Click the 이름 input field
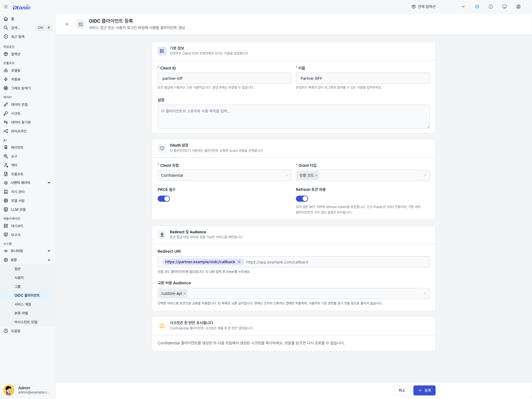Image resolution: width=532 pixels, height=399 pixels. (x=363, y=78)
